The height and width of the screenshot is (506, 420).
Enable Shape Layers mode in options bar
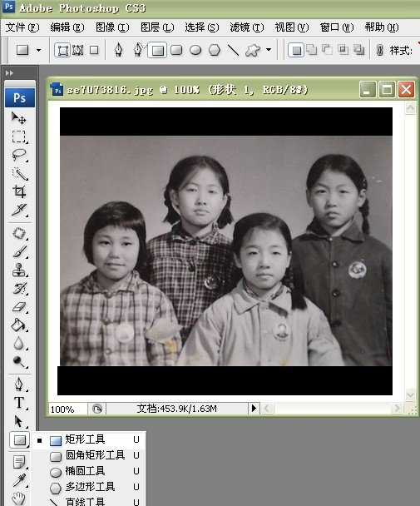tap(62, 50)
